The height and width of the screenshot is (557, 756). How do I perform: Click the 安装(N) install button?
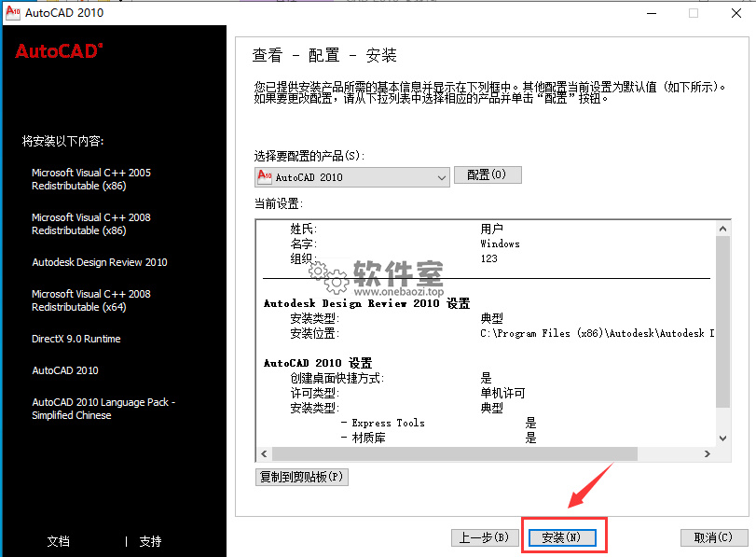click(x=562, y=537)
